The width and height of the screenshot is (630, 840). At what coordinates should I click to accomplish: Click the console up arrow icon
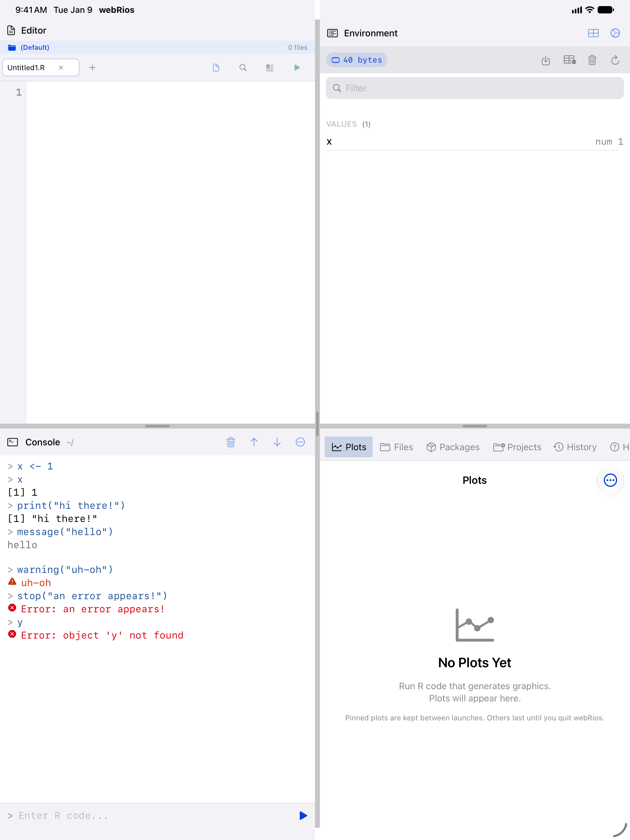click(254, 442)
